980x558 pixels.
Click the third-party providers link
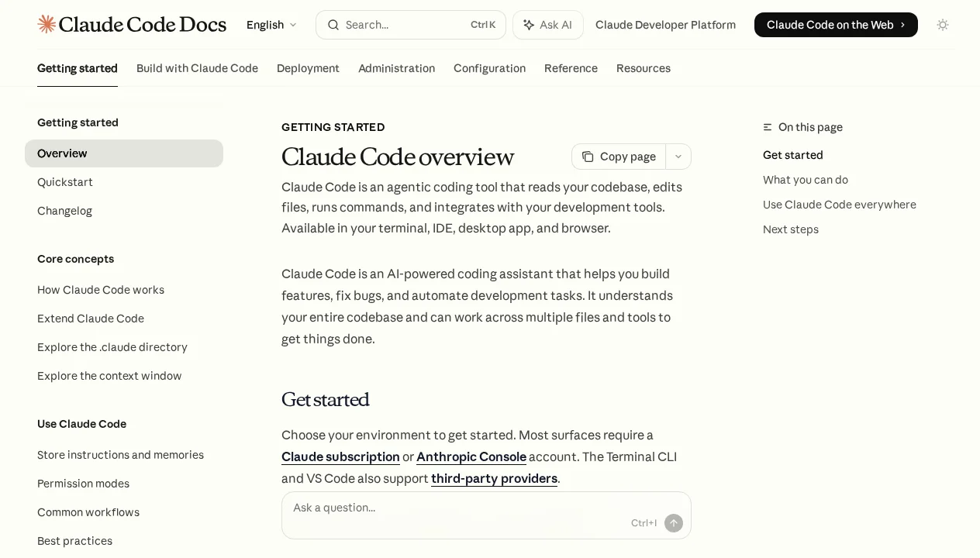coord(494,478)
